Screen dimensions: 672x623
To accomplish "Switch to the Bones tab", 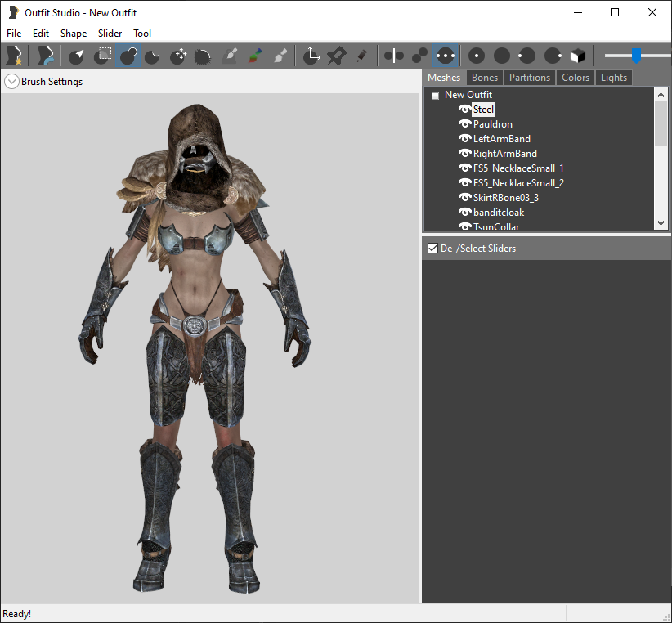I will click(485, 78).
